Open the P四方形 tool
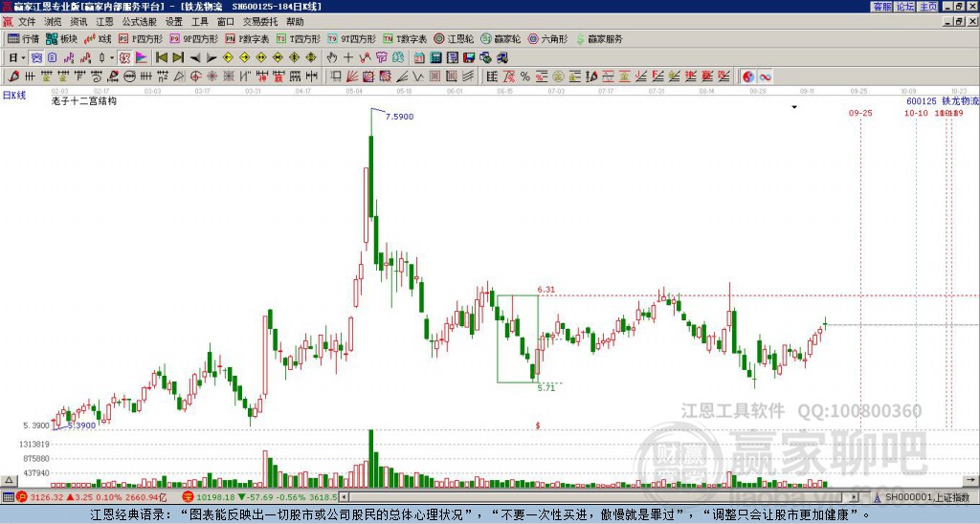The width and height of the screenshot is (980, 524). tap(141, 38)
